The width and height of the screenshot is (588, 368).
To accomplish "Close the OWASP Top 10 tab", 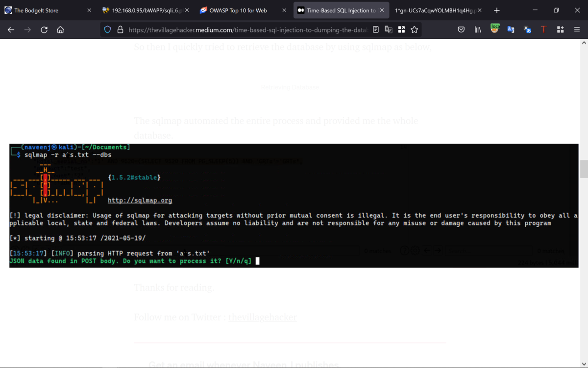I will (284, 10).
